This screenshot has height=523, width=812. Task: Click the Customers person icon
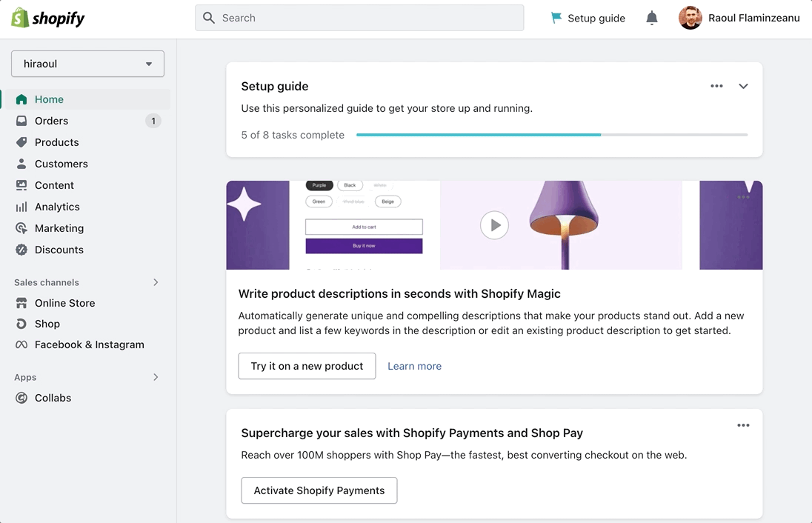(21, 164)
